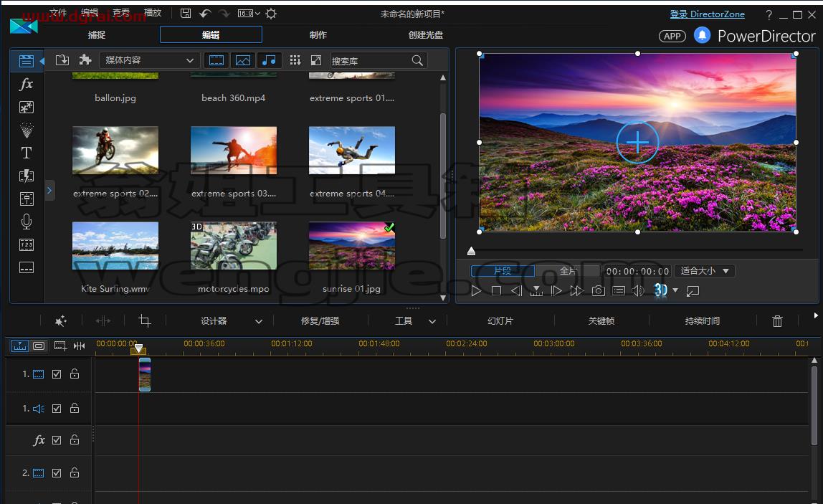Uncheck the fx track enable checkbox

coord(57,440)
